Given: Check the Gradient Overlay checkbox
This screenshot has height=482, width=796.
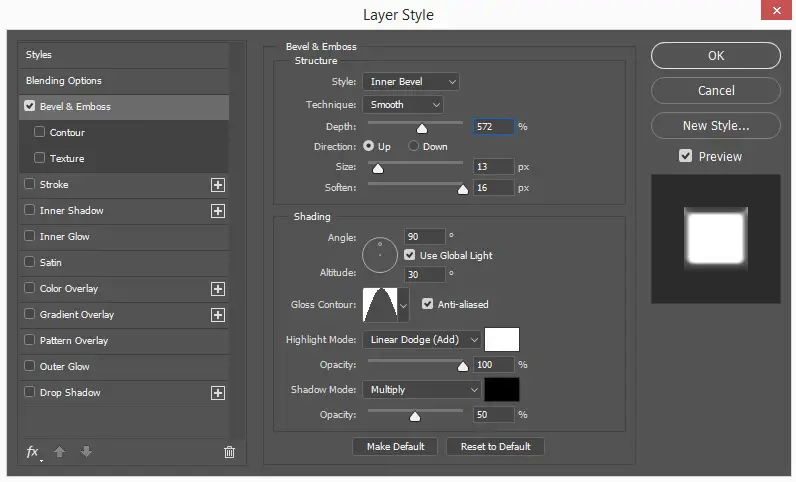Looking at the screenshot, I should click(x=29, y=313).
